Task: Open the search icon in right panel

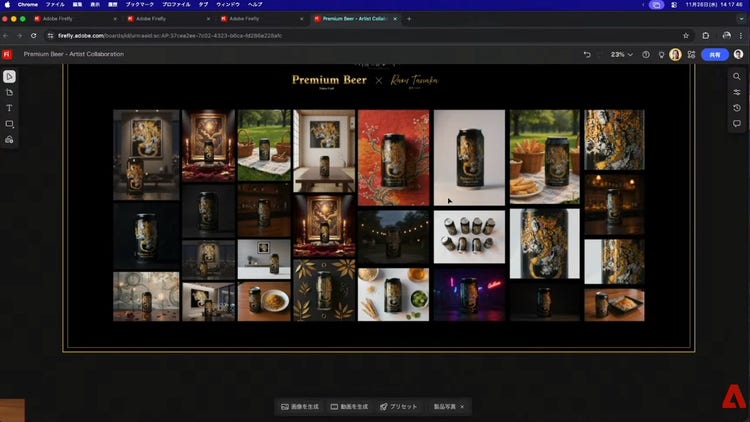Action: click(x=737, y=76)
